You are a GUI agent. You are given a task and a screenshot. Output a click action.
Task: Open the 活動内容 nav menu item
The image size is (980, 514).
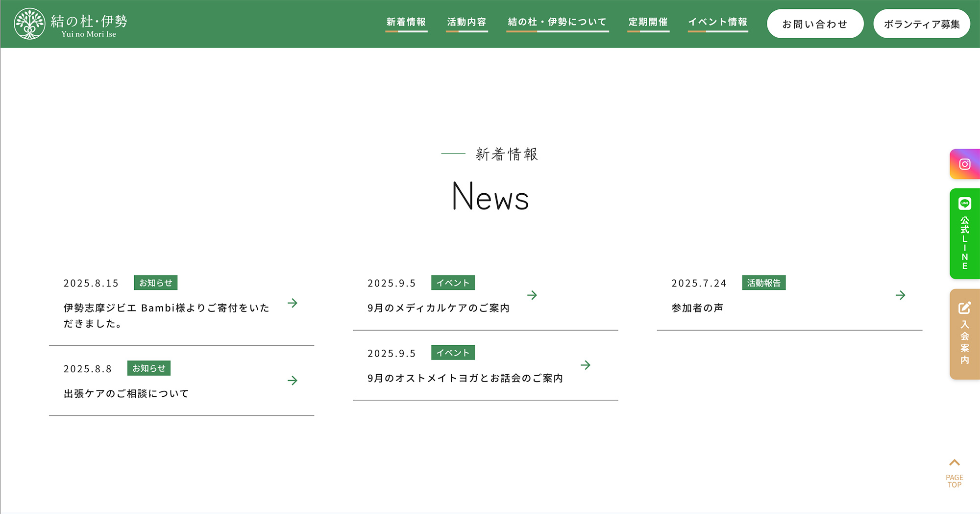coord(466,22)
